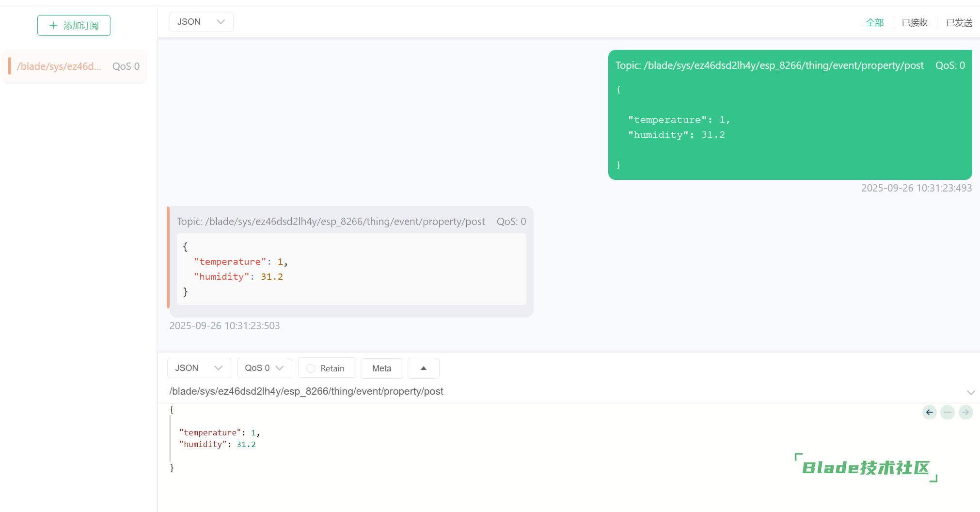Click "temperature": 1 line in payload editor
Screen dimensions: 980x512
[219, 432]
